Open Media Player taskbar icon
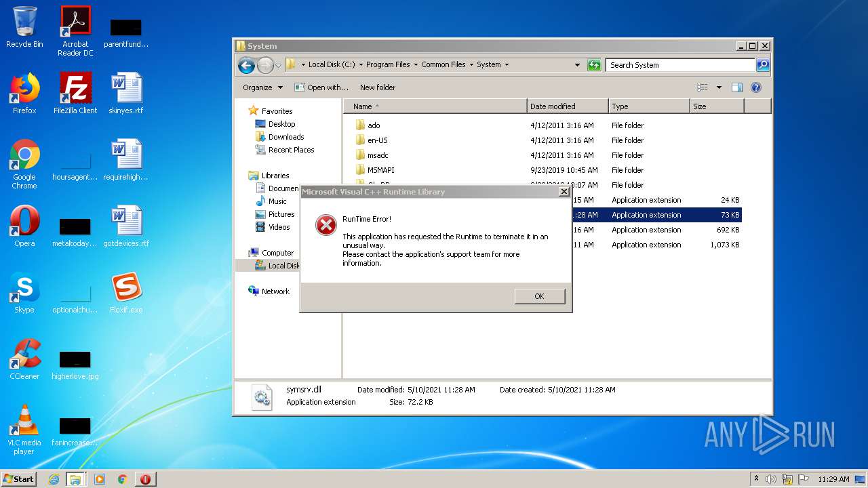Screen dimensions: 868x488 (x=100, y=479)
